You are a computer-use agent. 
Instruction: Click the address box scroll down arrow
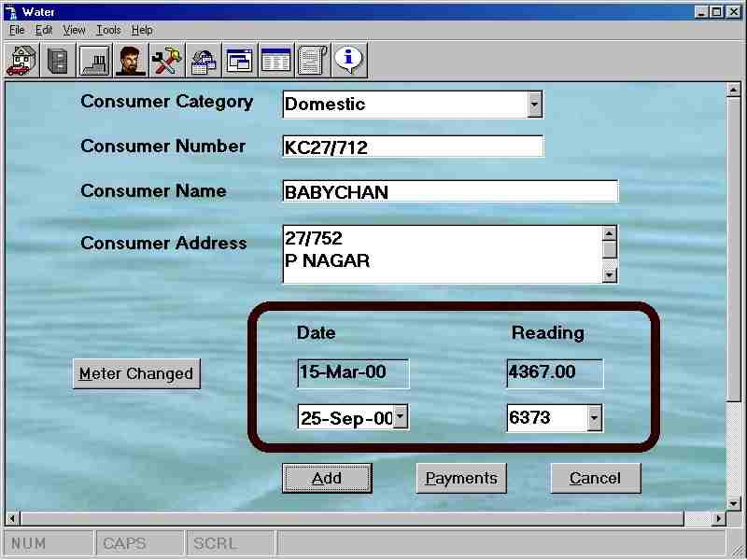610,274
